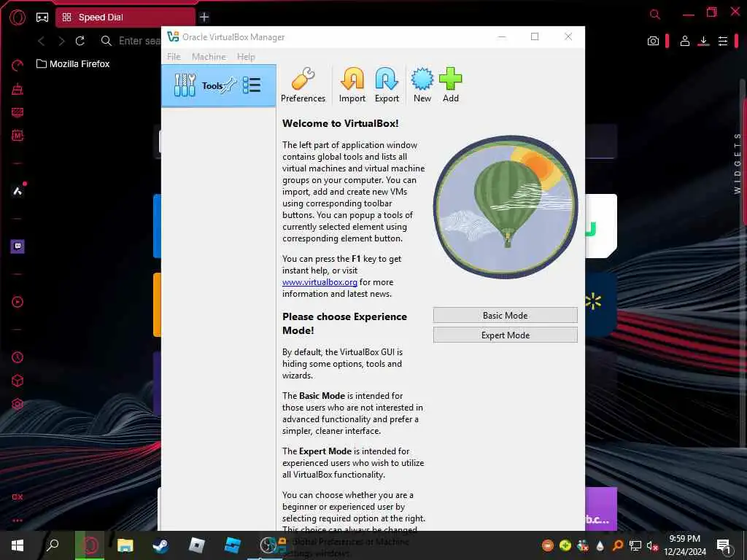Open the File menu in VirtualBox
This screenshot has height=560, width=747.
(174, 57)
